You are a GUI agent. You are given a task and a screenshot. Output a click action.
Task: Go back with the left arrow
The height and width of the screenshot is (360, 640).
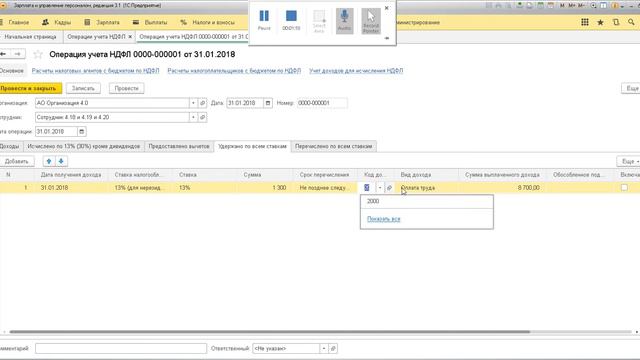pos(3,54)
